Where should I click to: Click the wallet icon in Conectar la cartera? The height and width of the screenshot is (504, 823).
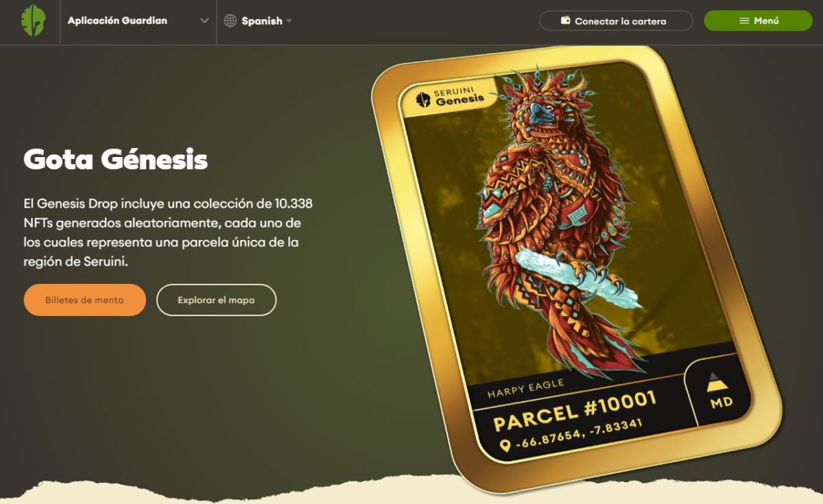coord(566,21)
